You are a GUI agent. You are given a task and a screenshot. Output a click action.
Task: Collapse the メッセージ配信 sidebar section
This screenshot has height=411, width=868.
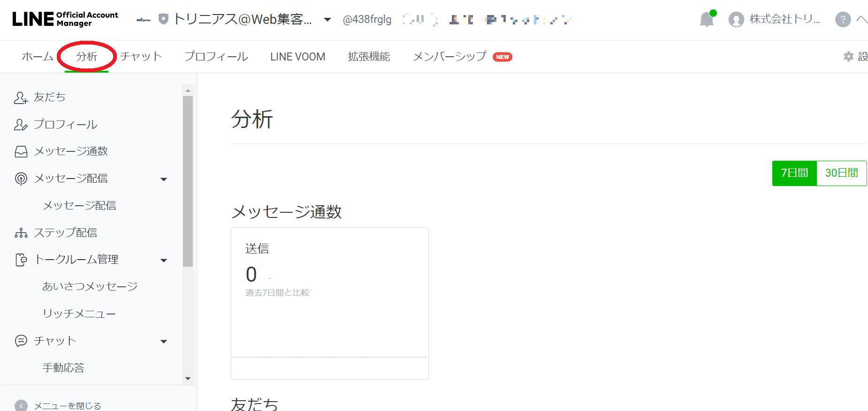(x=164, y=179)
